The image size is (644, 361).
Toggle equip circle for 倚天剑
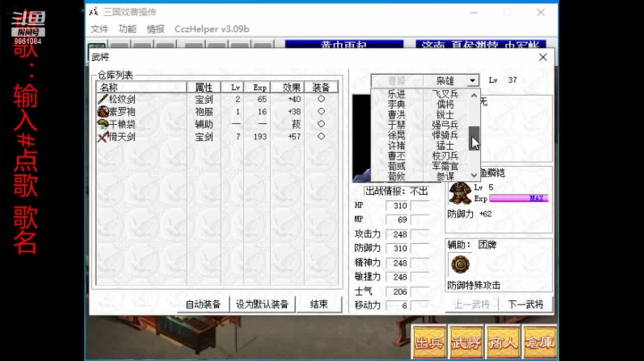[x=321, y=136]
